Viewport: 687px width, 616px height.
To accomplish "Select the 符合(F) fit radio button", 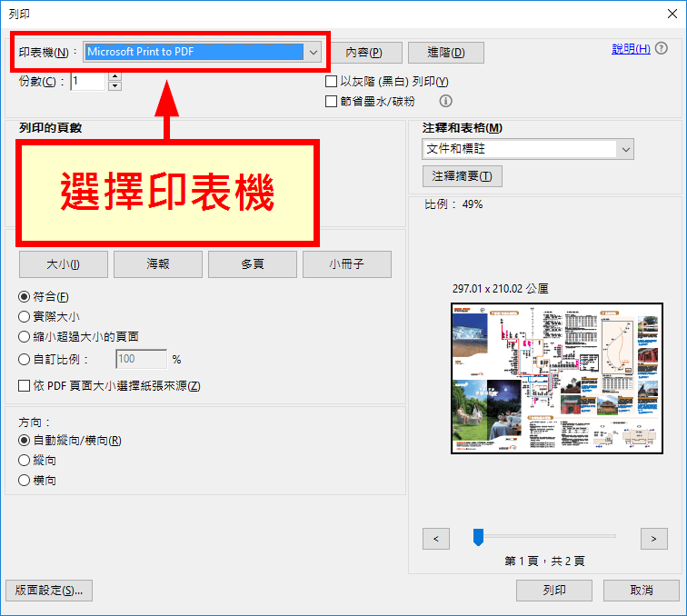I will (x=25, y=296).
